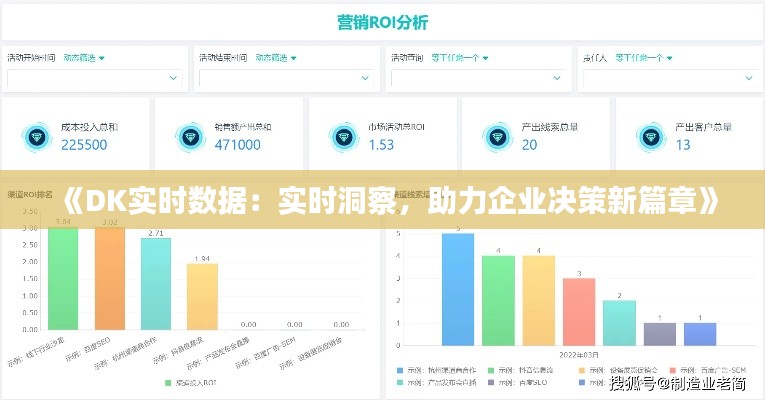Click the 营销ROI分析 page title
765x400 pixels.
(382, 20)
